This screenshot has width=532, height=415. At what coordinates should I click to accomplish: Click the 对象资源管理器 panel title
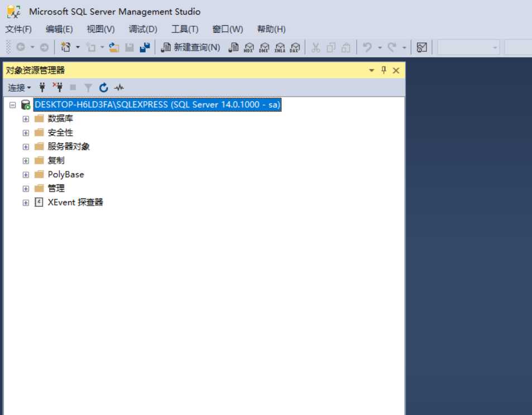coord(35,70)
